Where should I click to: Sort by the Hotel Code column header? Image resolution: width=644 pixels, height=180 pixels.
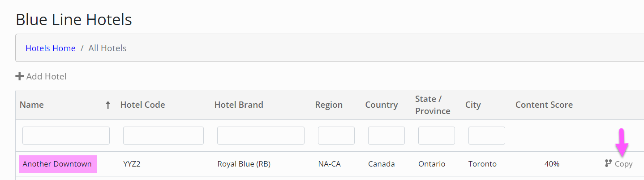click(x=143, y=105)
